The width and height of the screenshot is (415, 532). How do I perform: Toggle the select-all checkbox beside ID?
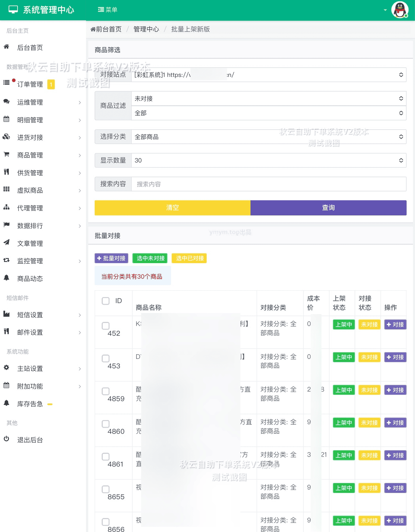(106, 301)
